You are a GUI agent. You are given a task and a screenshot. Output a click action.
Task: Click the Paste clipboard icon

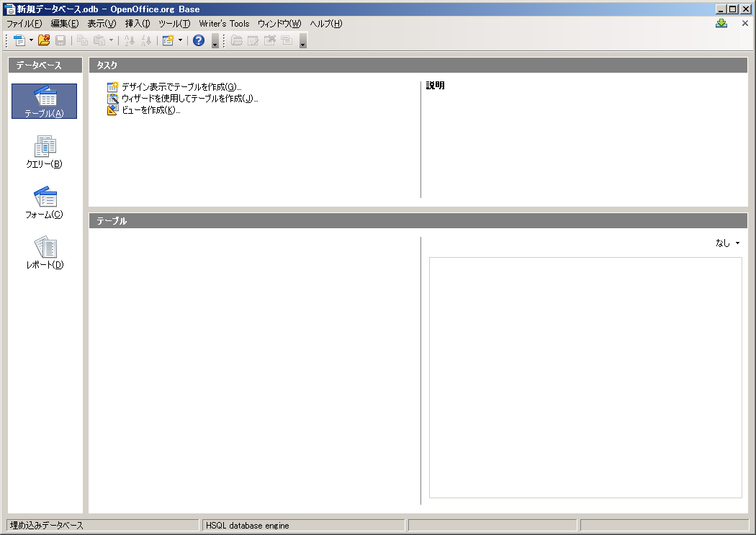tap(99, 40)
